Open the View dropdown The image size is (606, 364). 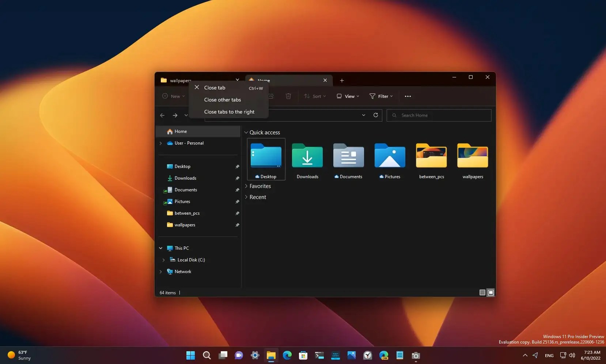[x=347, y=96]
